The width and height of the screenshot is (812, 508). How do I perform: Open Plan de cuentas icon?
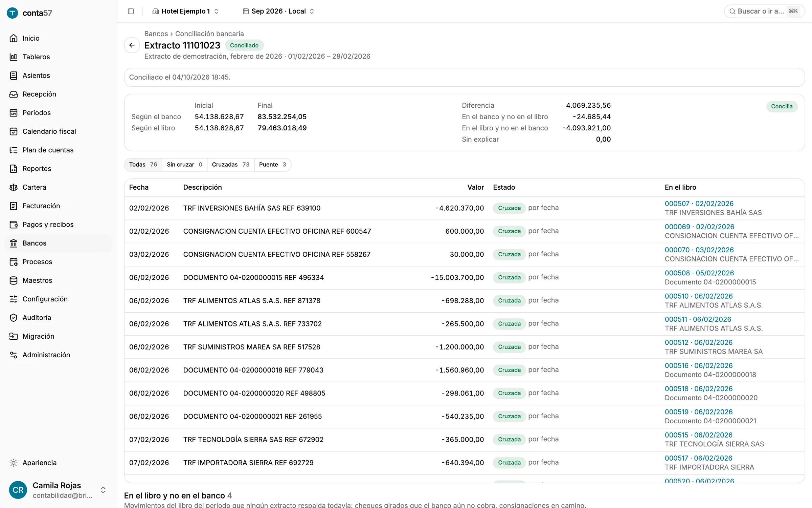[x=14, y=150]
